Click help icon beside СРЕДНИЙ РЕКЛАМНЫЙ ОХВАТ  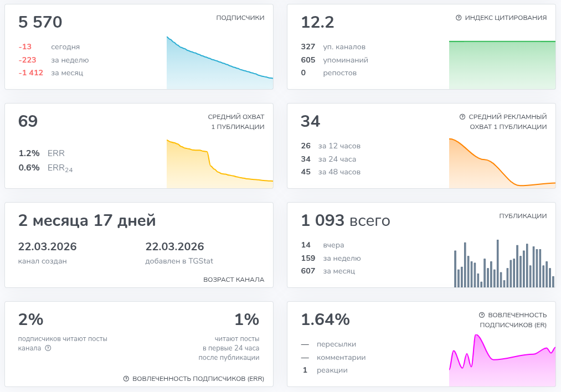[462, 117]
